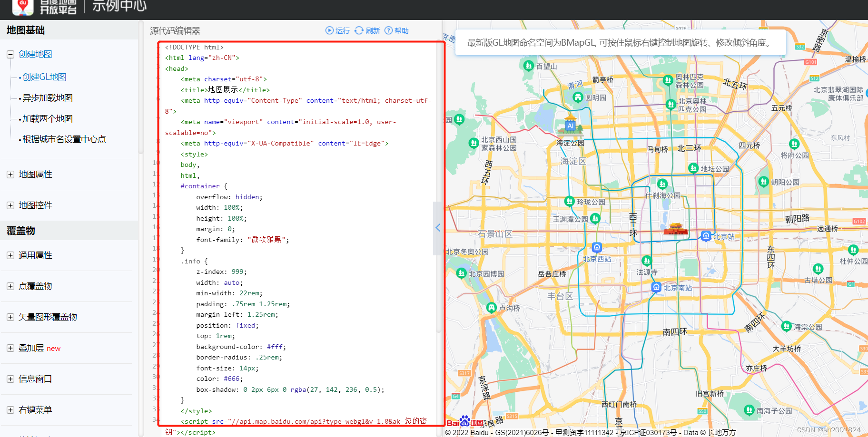868x437 pixels.
Task: Expand the 点覆盖物 section
Action: click(10, 286)
